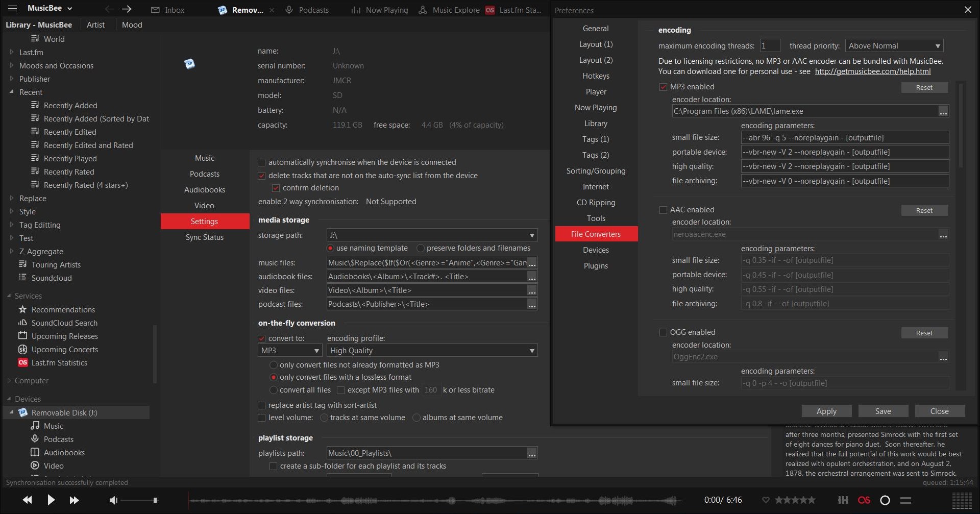Toggle Last.fm scrobbling icon in player bar
The height and width of the screenshot is (514, 980).
[864, 500]
